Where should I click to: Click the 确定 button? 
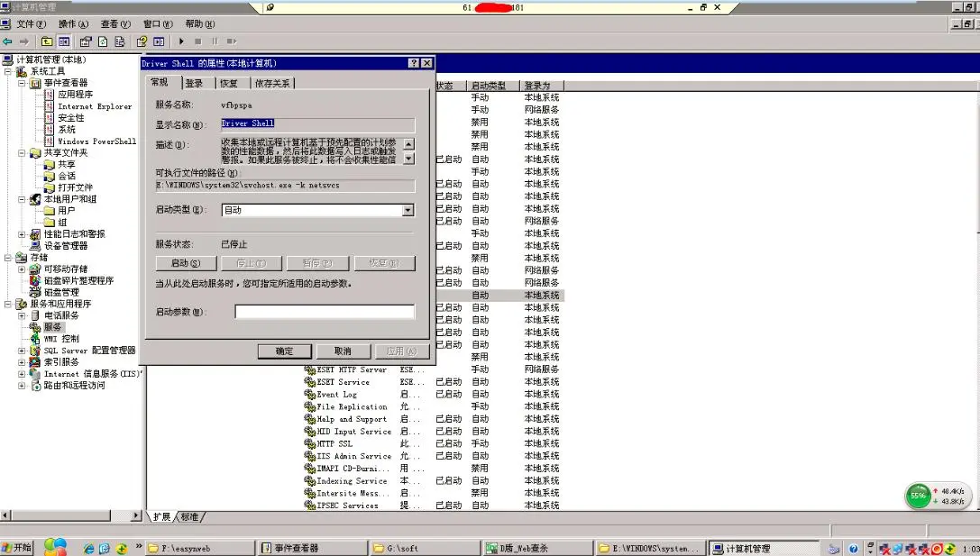284,351
